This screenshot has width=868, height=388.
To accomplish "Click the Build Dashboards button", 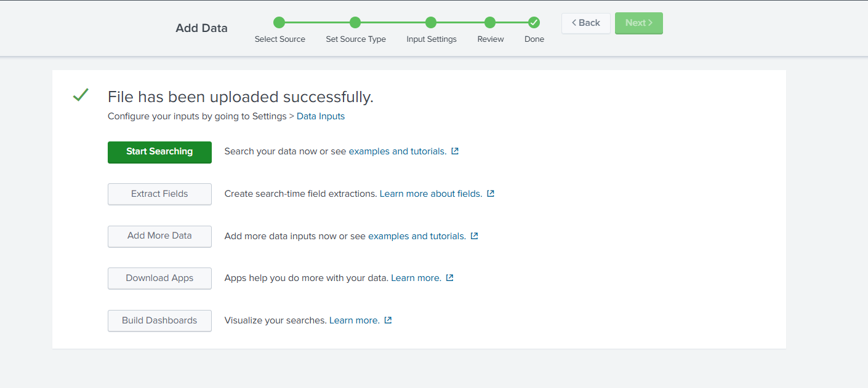I will click(x=159, y=320).
